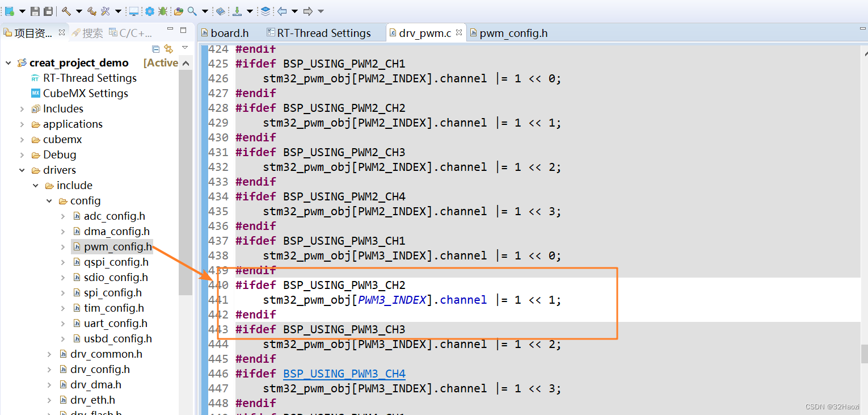Open the view menu triangle in project explorer
The height and width of the screenshot is (415, 868).
pyautogui.click(x=184, y=47)
